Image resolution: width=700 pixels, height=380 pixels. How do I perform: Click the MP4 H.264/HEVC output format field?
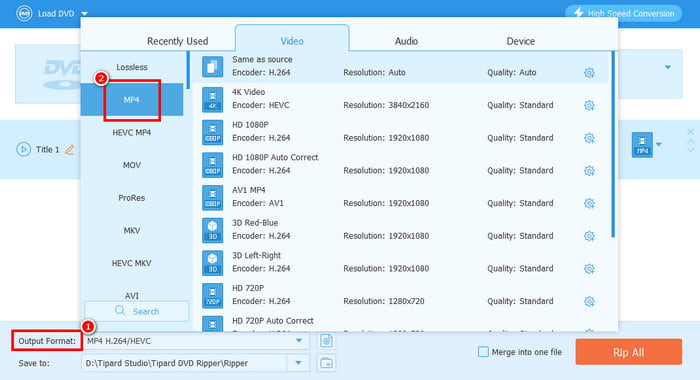point(195,341)
